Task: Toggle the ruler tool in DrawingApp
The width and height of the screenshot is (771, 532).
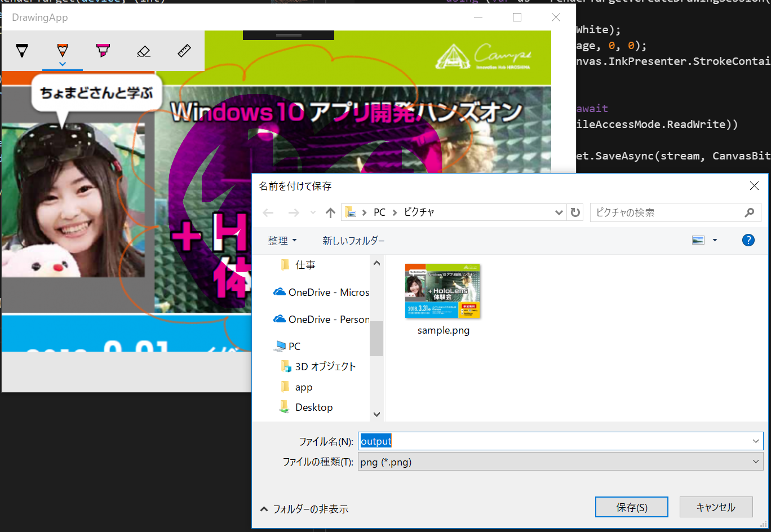Action: pos(184,51)
